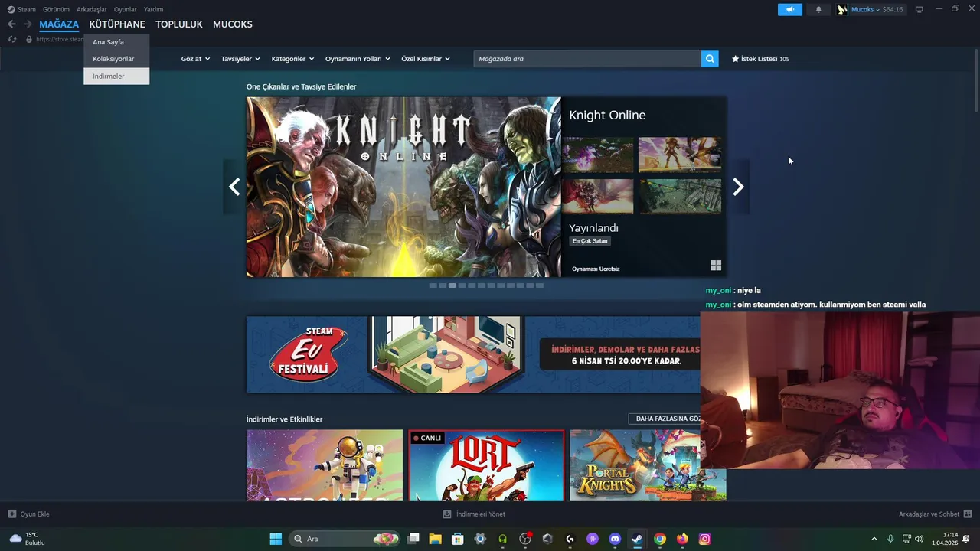Open the MUCOKS profile tab
Viewport: 980px width, 551px height.
(233, 24)
